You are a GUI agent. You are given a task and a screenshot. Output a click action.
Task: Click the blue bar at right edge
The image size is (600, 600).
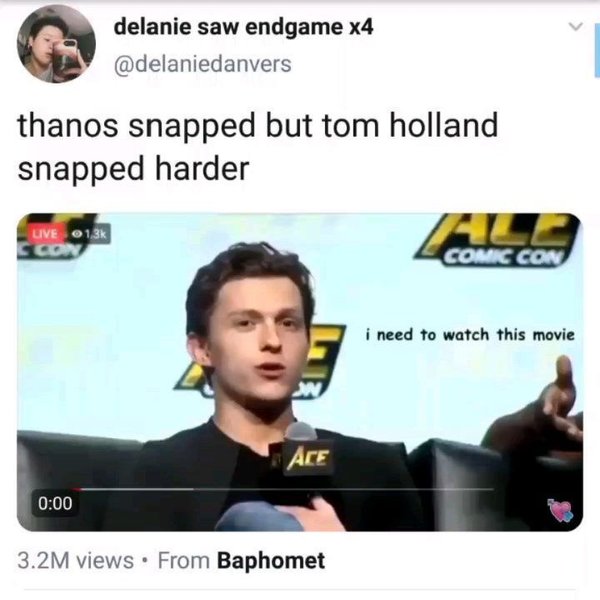597,50
